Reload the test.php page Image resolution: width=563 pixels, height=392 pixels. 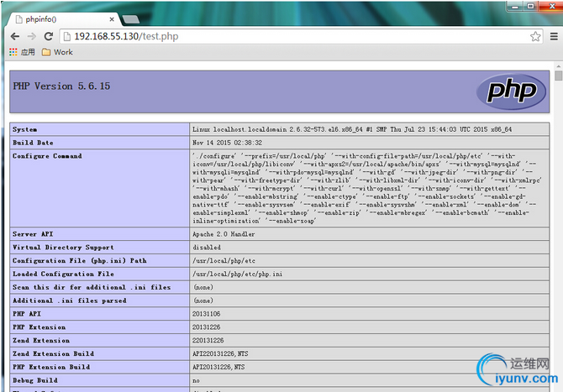tap(49, 36)
